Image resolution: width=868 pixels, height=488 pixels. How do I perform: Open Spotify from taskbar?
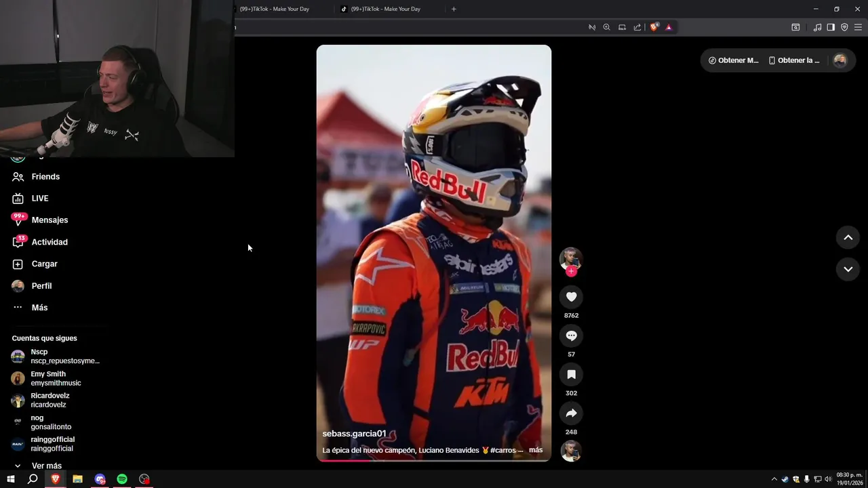tap(122, 479)
